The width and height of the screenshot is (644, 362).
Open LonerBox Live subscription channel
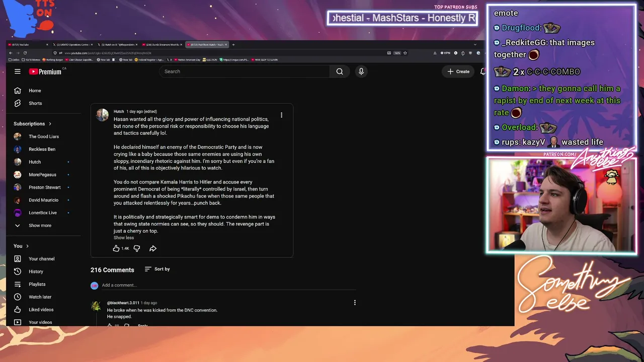pos(42,213)
